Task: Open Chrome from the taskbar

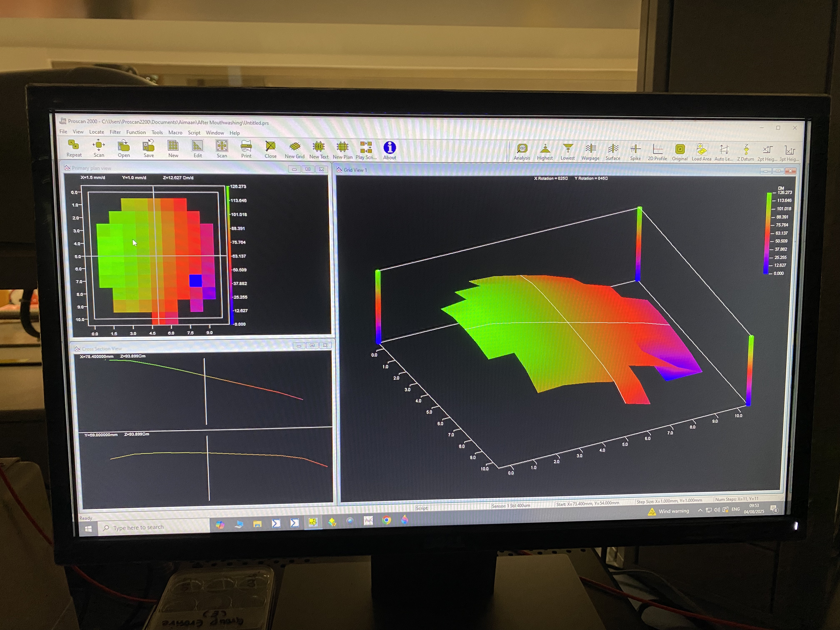Action: (x=387, y=520)
